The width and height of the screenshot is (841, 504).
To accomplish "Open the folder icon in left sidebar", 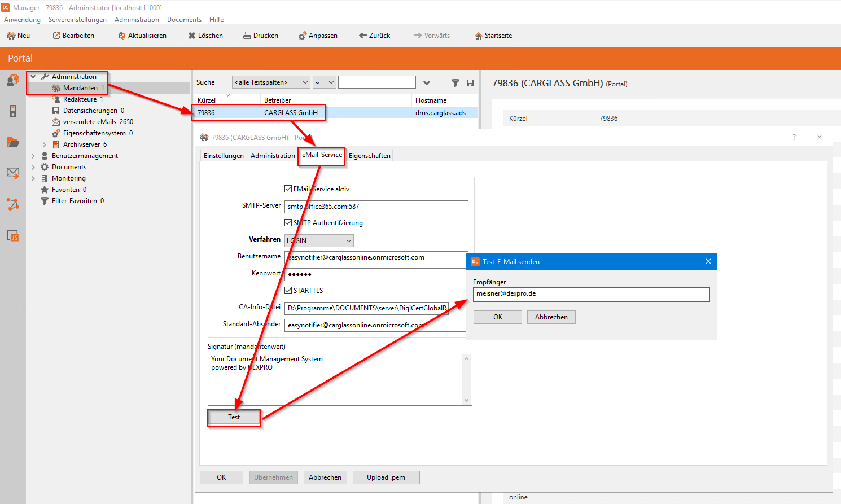I will 13,142.
